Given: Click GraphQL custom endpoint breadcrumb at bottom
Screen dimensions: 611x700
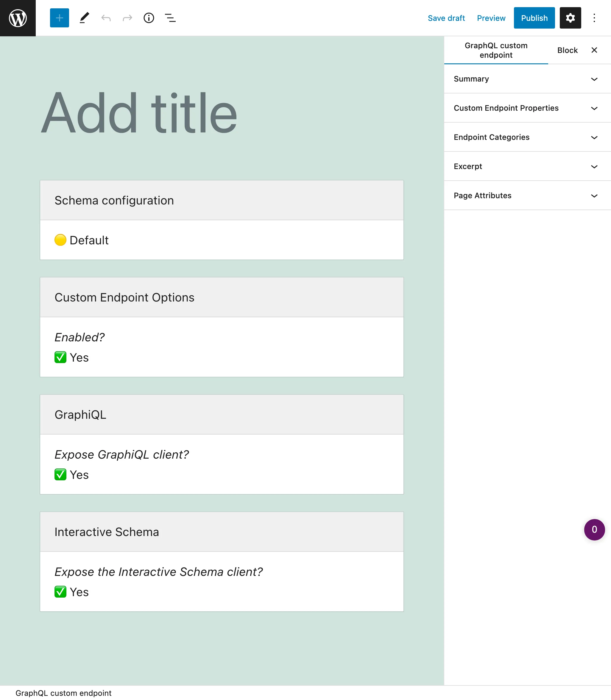Looking at the screenshot, I should pos(63,693).
